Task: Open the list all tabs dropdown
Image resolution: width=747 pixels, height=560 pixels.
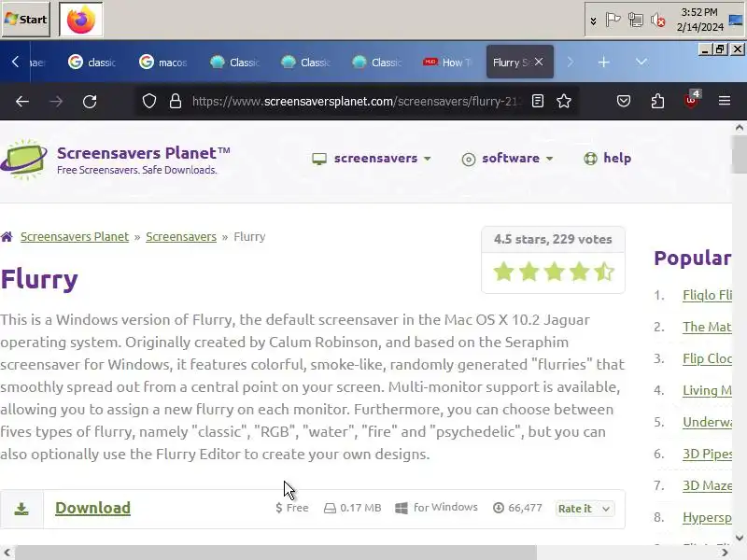Action: tap(641, 62)
